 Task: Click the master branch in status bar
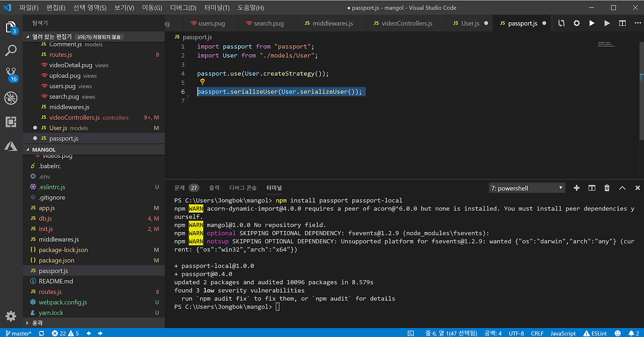(18, 333)
